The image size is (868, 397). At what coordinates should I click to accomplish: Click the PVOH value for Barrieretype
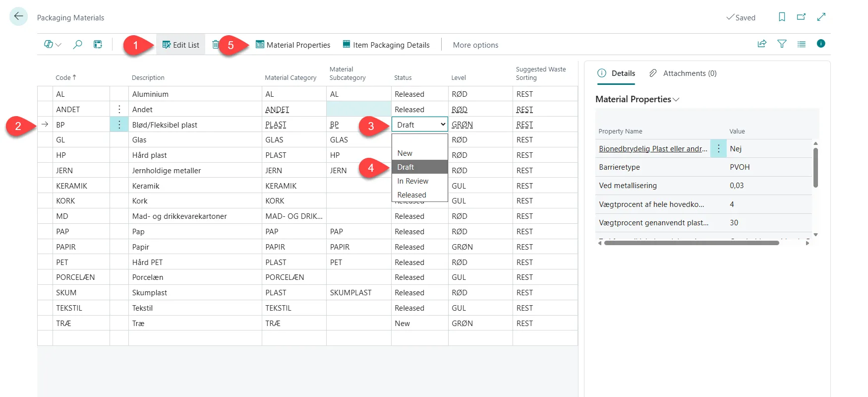tap(740, 167)
